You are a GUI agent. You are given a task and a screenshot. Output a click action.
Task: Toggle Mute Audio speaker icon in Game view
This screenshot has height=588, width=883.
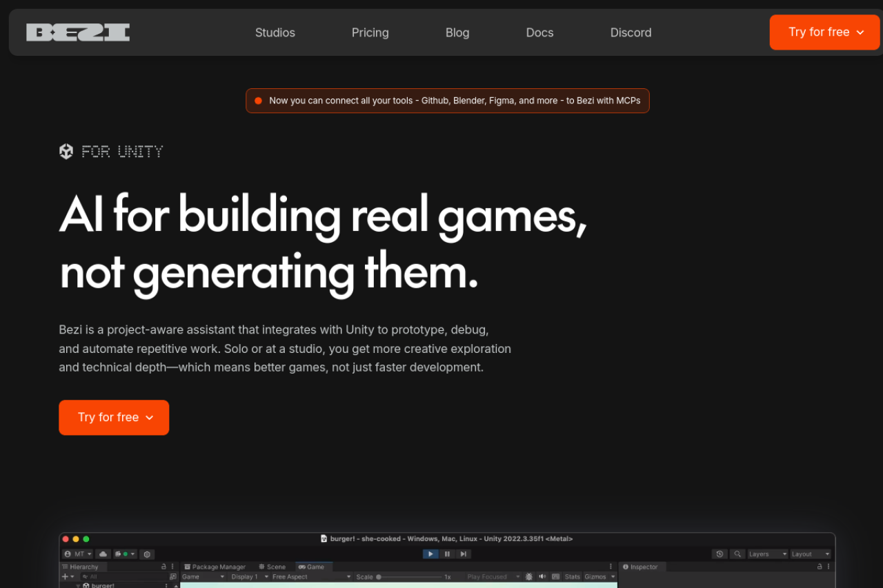click(542, 577)
